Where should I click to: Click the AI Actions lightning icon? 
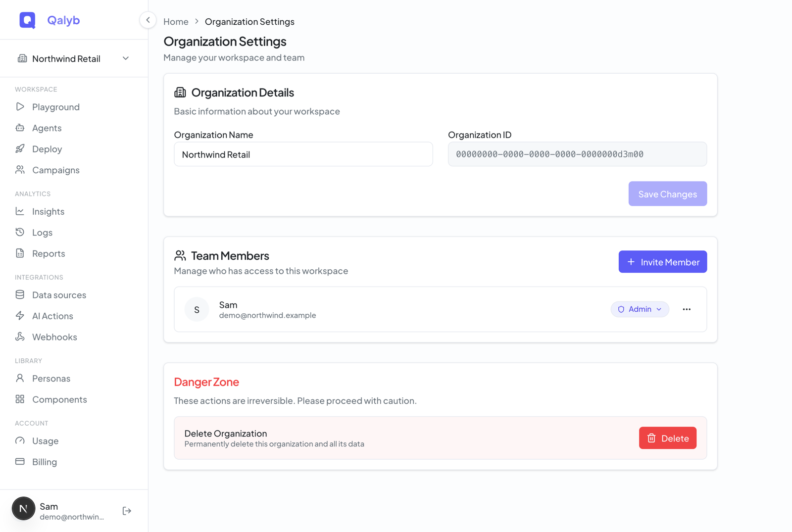20,316
